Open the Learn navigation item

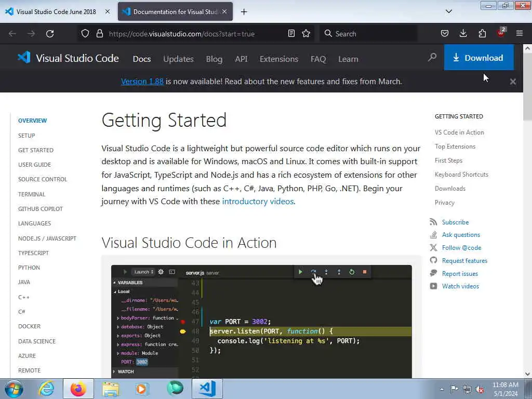tap(348, 59)
